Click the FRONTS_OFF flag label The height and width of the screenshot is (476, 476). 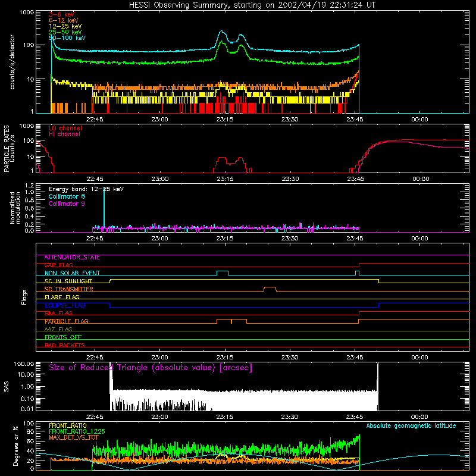click(63, 337)
